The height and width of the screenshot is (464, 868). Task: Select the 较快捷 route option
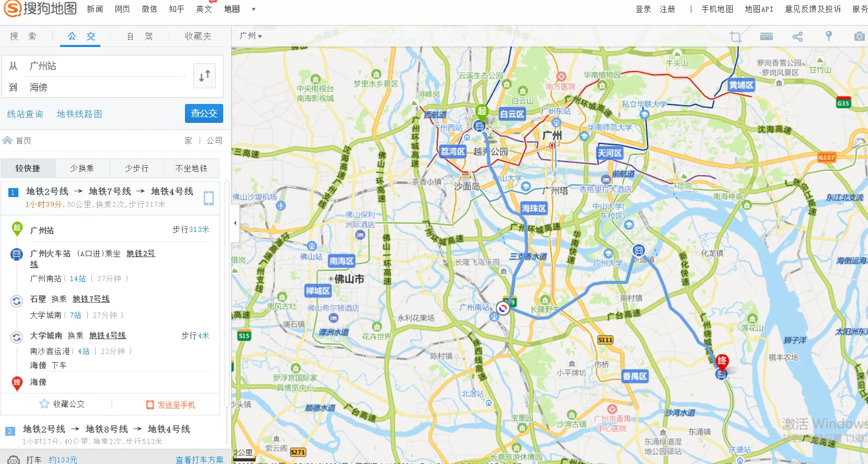28,168
